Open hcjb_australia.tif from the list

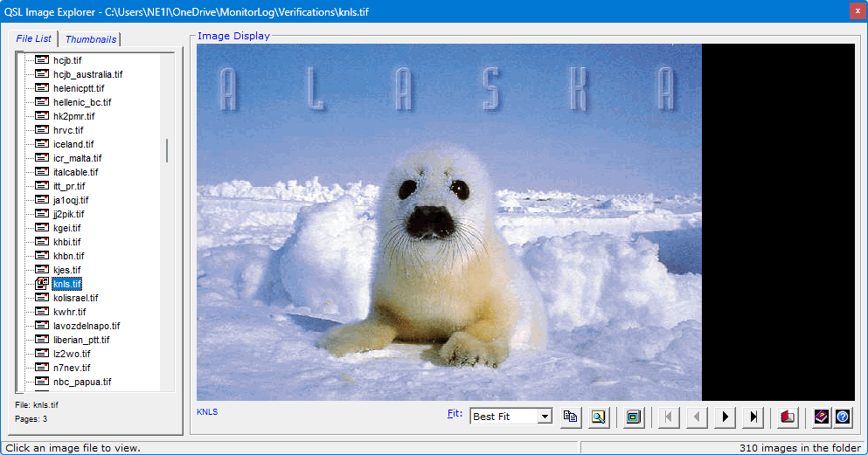point(87,74)
